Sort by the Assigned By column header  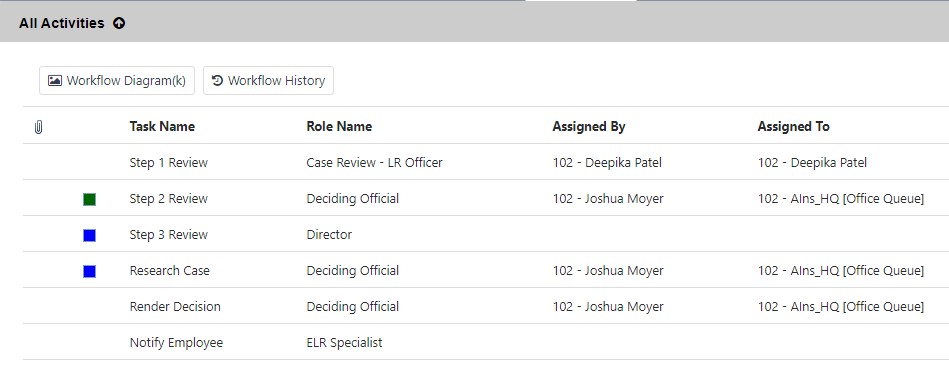coord(589,126)
